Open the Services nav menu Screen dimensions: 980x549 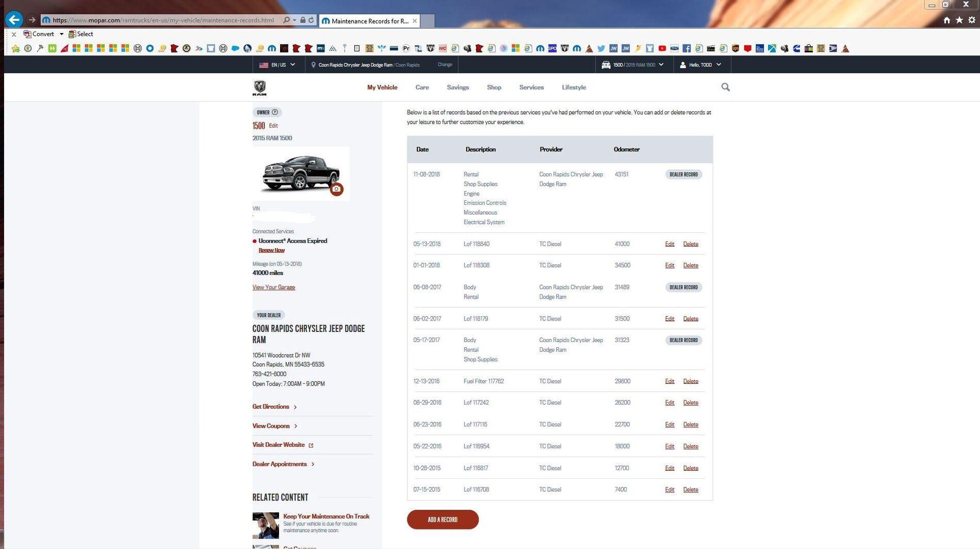(531, 87)
